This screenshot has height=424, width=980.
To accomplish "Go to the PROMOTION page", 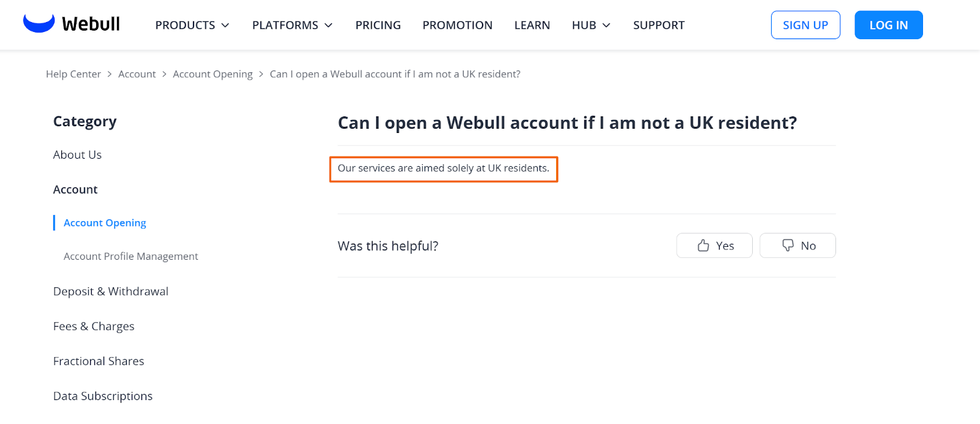I will pos(458,25).
